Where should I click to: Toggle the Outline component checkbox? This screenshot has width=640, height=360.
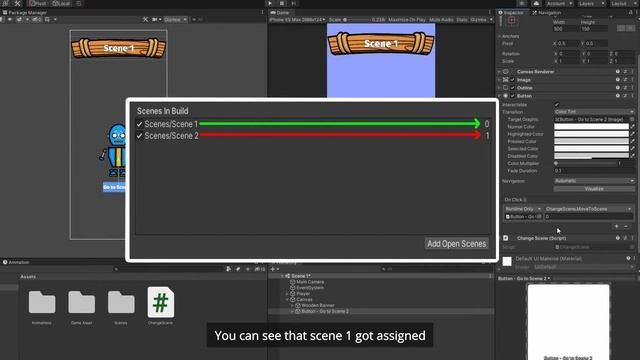click(513, 88)
